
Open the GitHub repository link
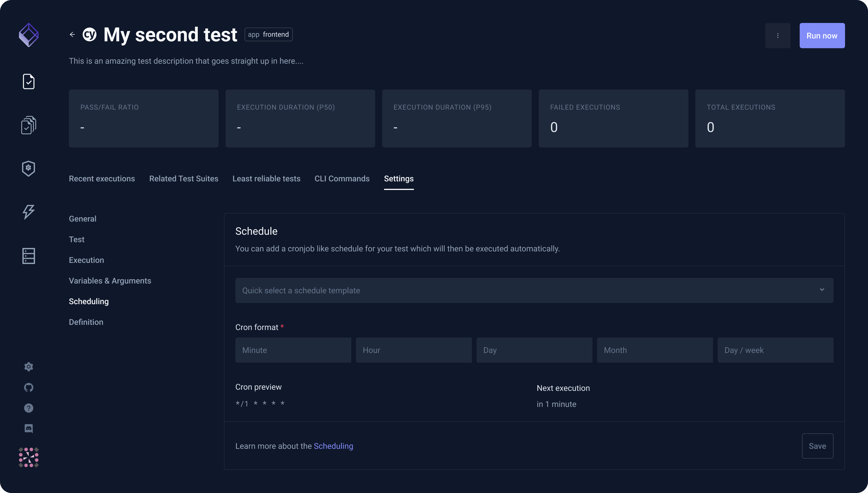[x=29, y=387]
